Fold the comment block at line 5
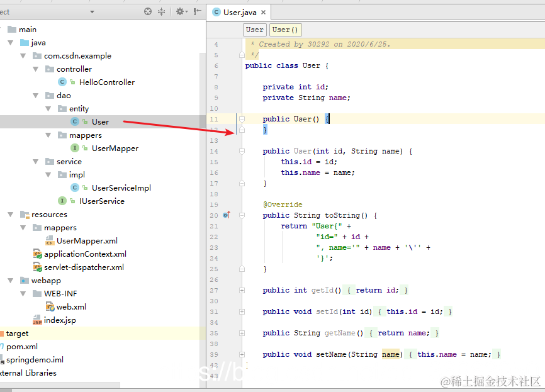The height and width of the screenshot is (392, 545). click(x=242, y=55)
